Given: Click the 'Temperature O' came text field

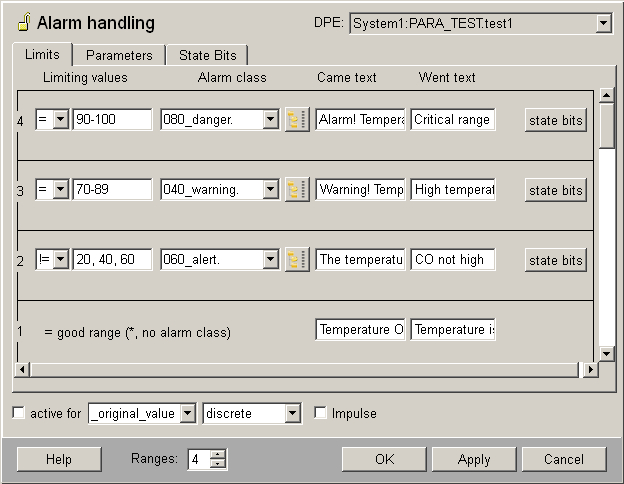Looking at the screenshot, I should [x=361, y=329].
